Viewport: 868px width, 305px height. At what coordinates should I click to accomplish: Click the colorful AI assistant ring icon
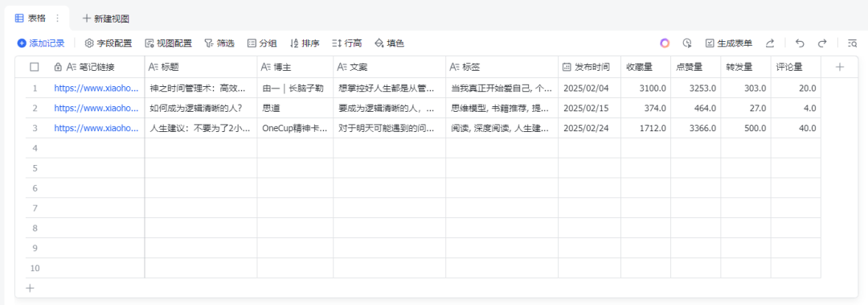click(665, 43)
